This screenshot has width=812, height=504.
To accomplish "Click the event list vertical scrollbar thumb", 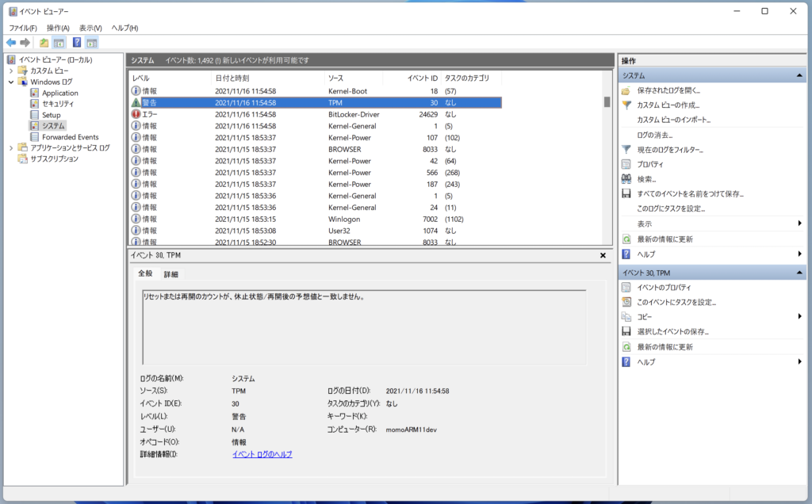I will (607, 101).
